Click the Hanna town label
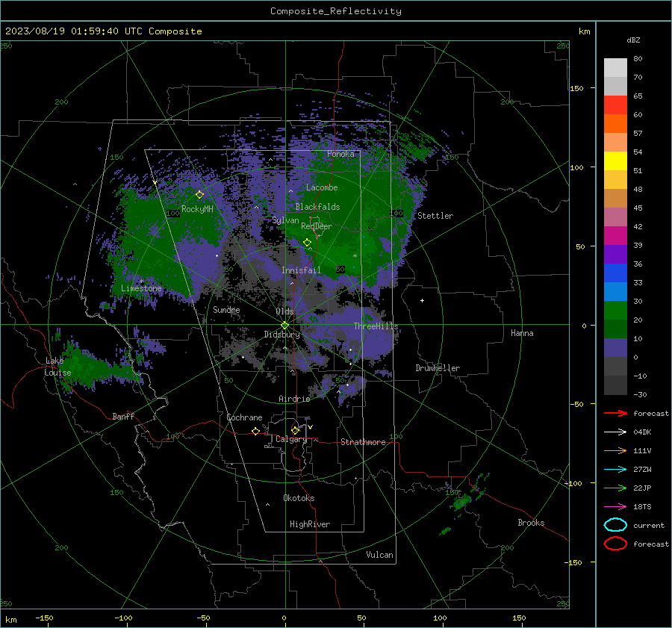This screenshot has height=628, width=672. pos(522,333)
